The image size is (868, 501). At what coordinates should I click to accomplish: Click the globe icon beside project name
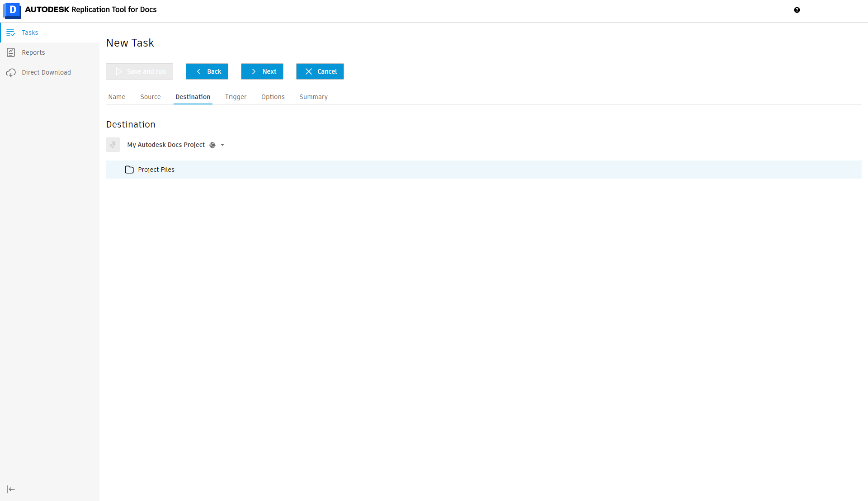[x=212, y=145]
